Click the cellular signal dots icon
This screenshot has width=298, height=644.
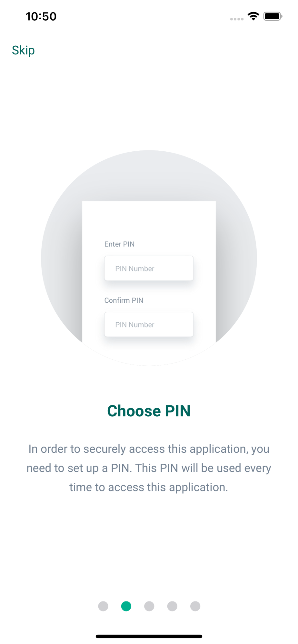237,19
